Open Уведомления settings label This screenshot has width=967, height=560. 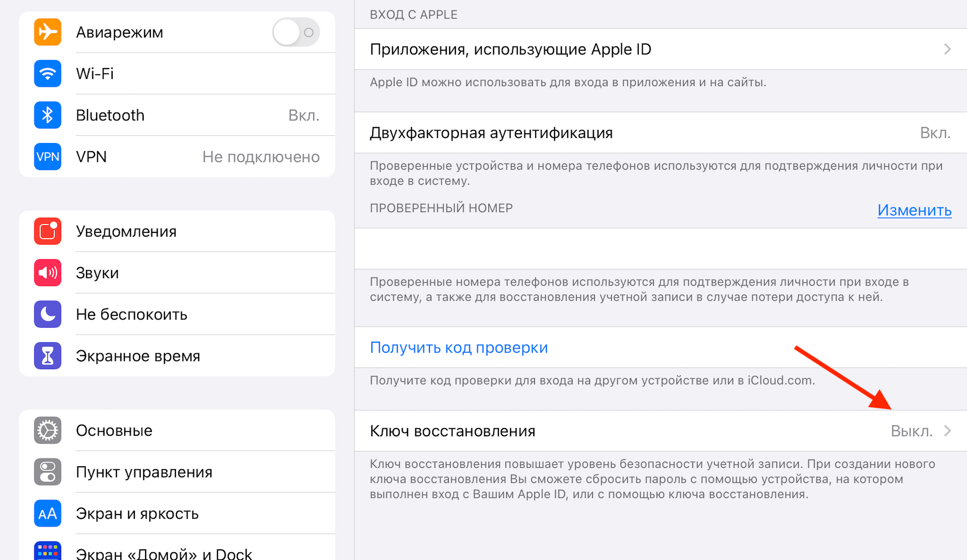tap(126, 231)
